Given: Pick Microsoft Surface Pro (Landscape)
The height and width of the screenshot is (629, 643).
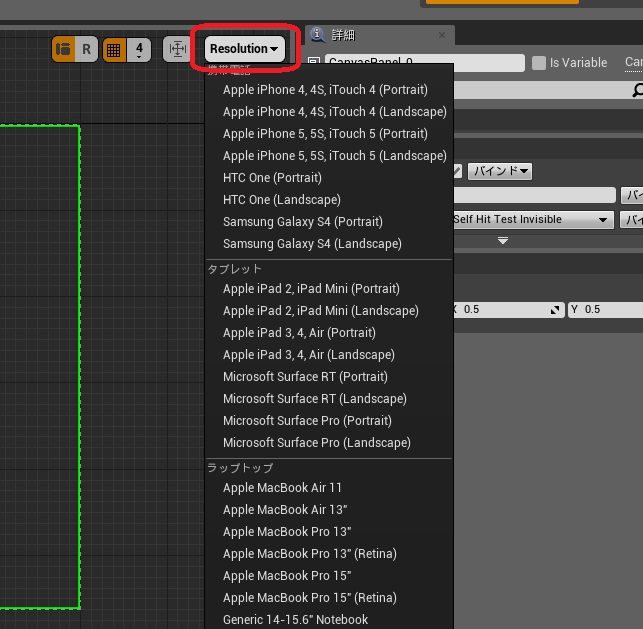Looking at the screenshot, I should click(329, 443).
